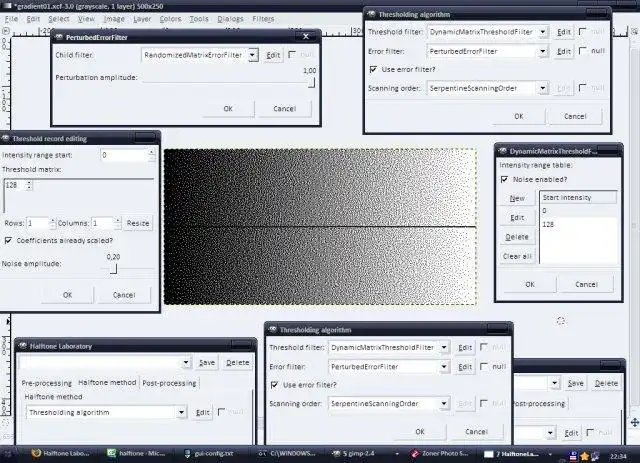
Task: Toggle Coefficients already scaled checkbox
Action: pyautogui.click(x=8, y=240)
